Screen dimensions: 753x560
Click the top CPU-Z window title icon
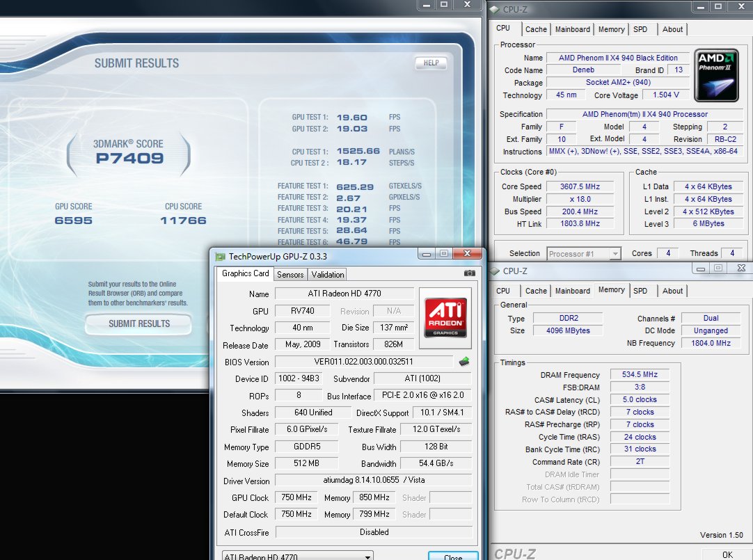pyautogui.click(x=494, y=8)
